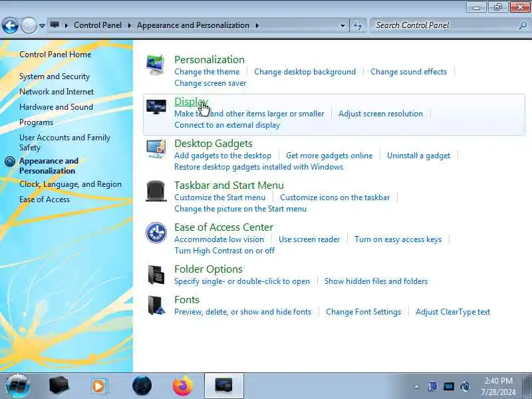Click the Action Center flag tray icon
532x399 pixels.
tap(433, 386)
